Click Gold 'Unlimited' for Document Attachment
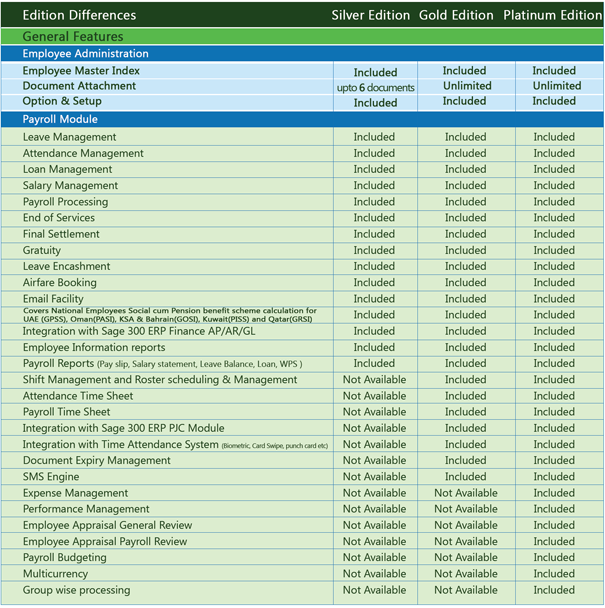Screen dimensions: 605x608 467,86
